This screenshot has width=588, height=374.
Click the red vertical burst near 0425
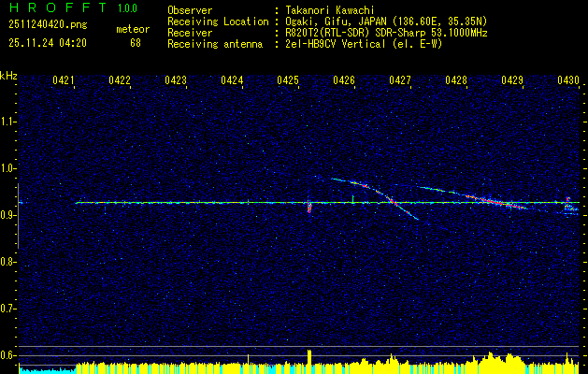click(x=309, y=207)
